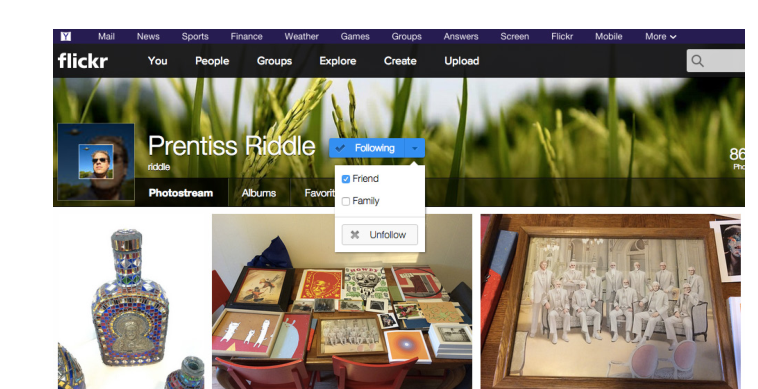Expand the More menu in Yahoo bar
This screenshot has height=389, width=758.
pyautogui.click(x=660, y=36)
